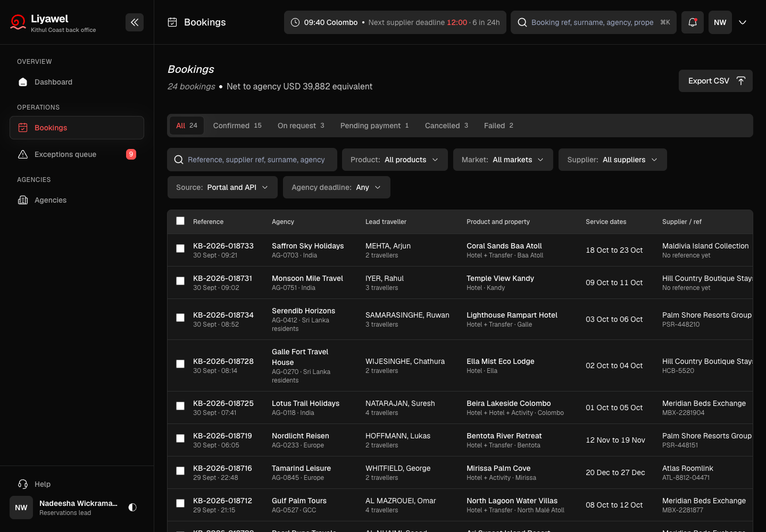Click the magnifier icon in global search
766x532 pixels.
[522, 22]
